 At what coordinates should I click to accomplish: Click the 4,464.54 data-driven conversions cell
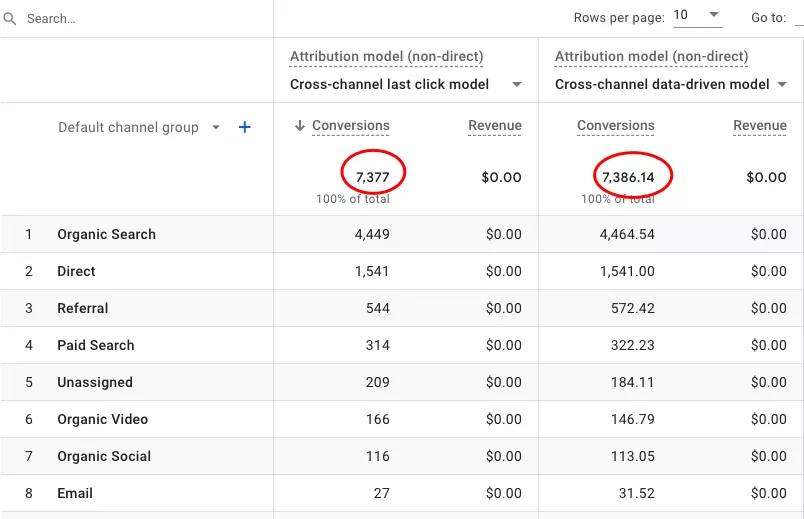[x=627, y=234]
